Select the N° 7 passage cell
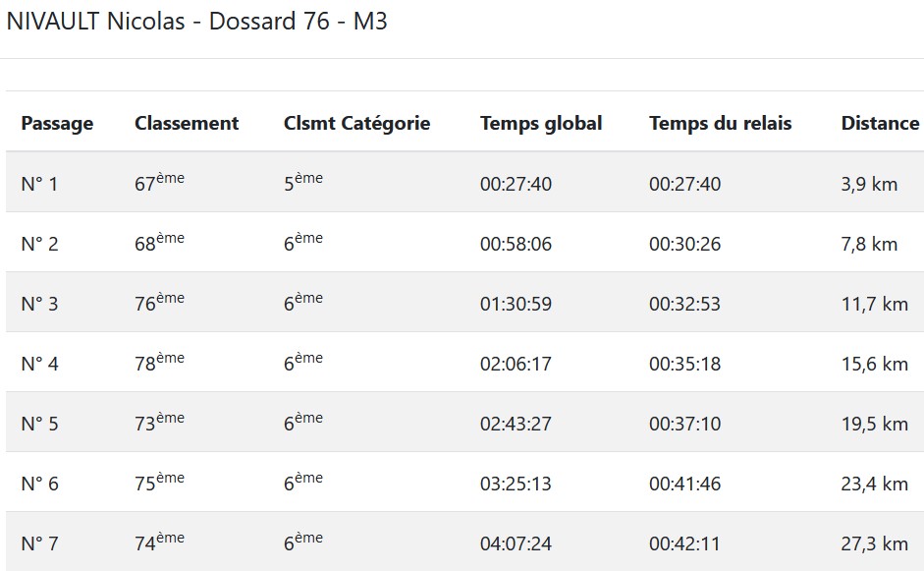Image resolution: width=924 pixels, height=571 pixels. 39,543
